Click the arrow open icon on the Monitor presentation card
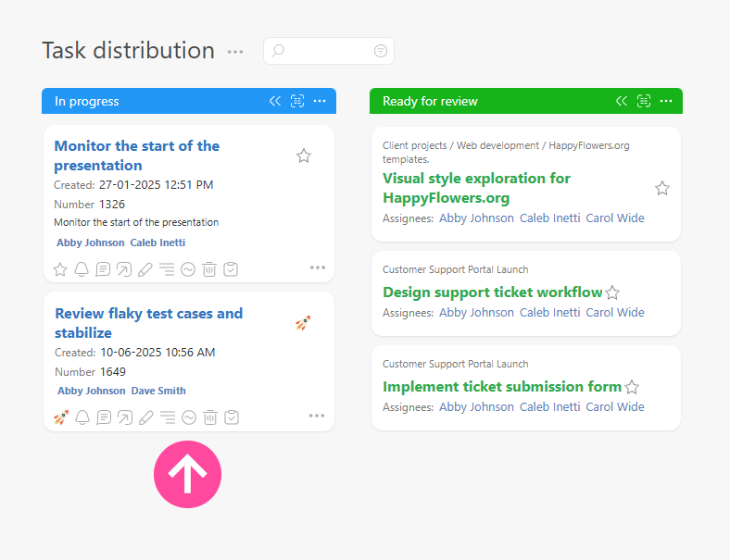 point(124,269)
